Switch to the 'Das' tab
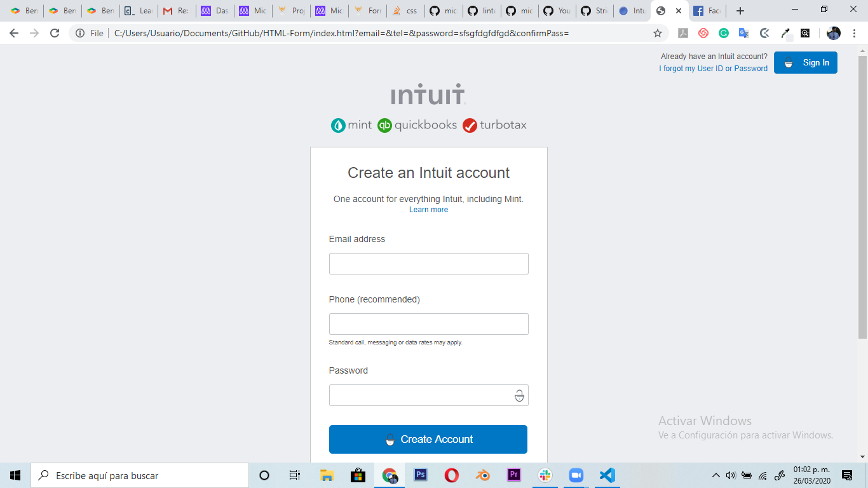This screenshot has width=868, height=488. [215, 11]
